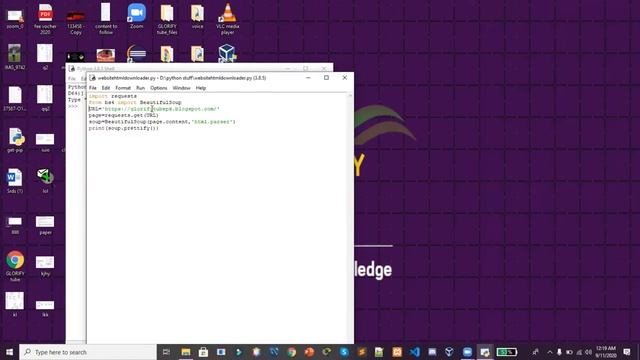Viewport: 640px width, 360px height.
Task: Select the zoom_0 desktop icon
Action: coord(15,18)
